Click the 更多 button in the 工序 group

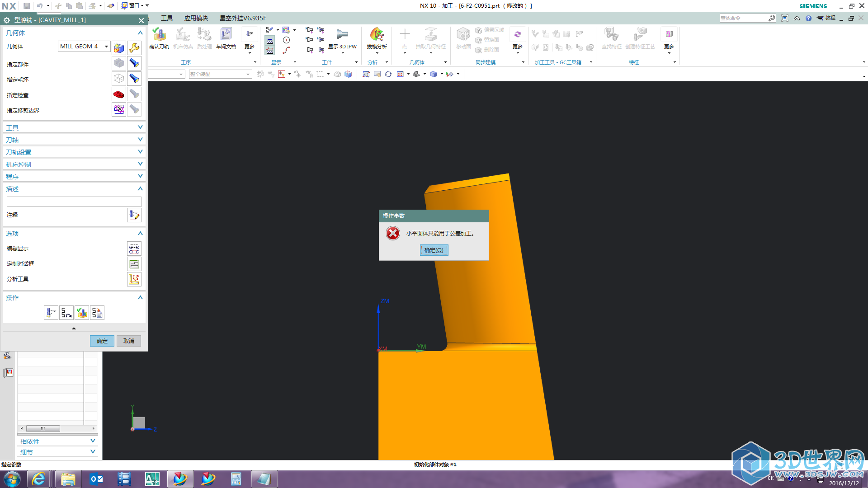250,40
